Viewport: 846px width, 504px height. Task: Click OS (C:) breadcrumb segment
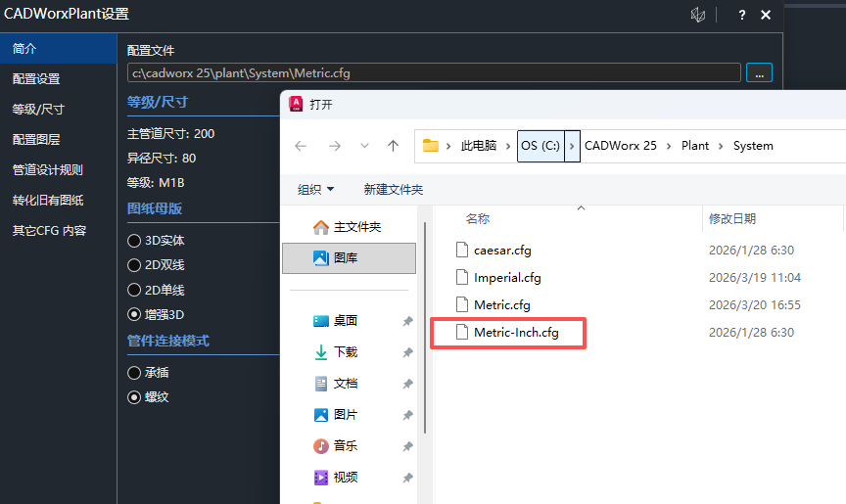(x=540, y=146)
